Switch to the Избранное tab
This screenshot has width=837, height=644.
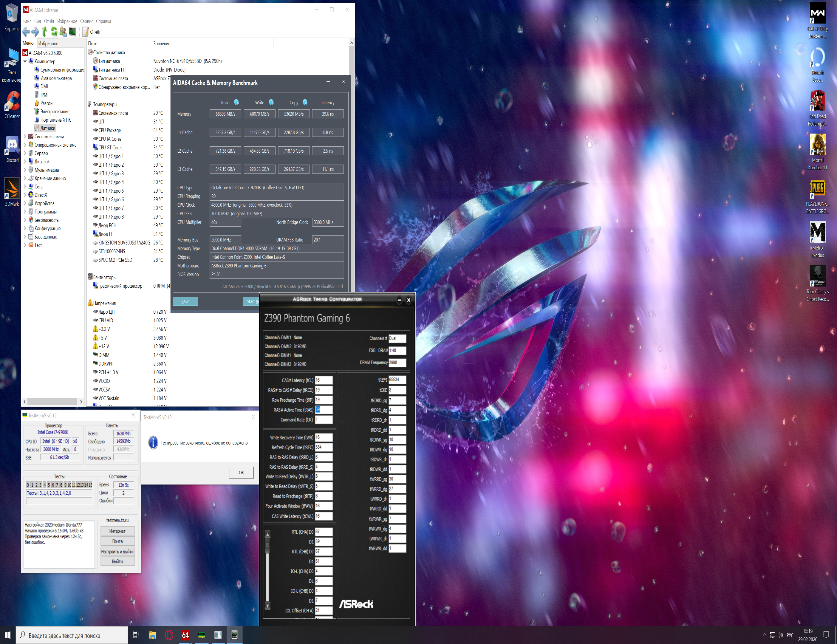coord(48,43)
